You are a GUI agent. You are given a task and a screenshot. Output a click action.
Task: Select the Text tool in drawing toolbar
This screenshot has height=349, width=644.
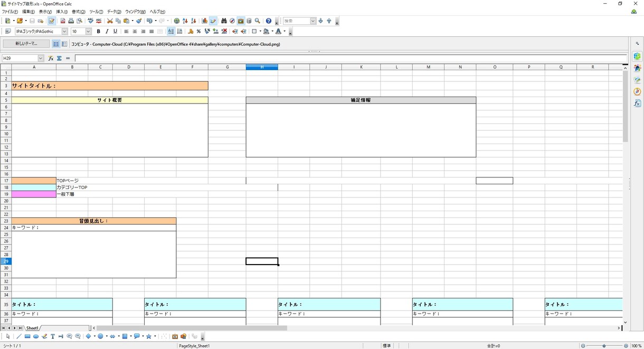click(x=53, y=336)
